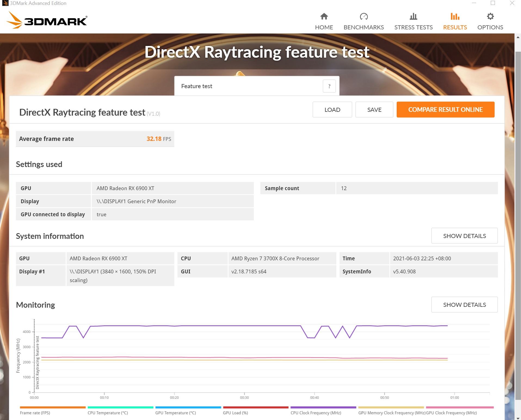
Task: Show details for Monitoring
Action: [464, 305]
